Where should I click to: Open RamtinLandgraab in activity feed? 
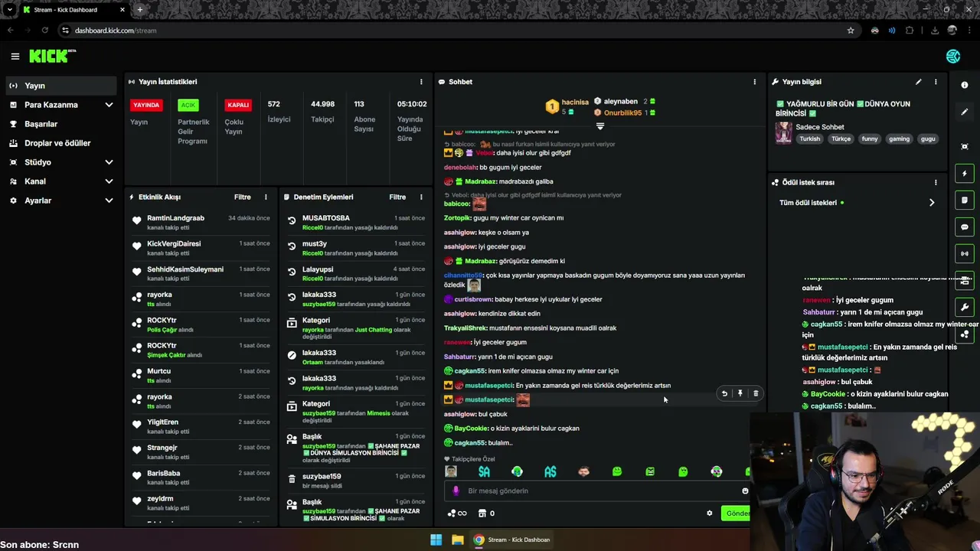[176, 218]
